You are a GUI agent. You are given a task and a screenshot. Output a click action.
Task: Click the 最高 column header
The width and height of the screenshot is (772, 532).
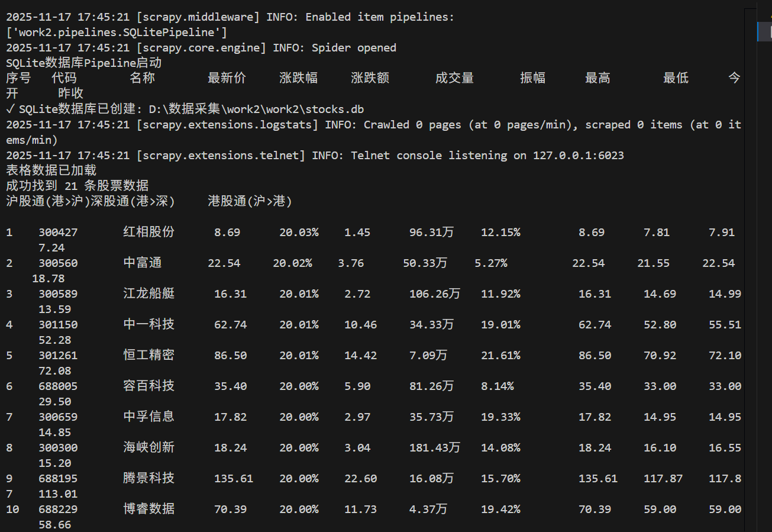point(597,78)
